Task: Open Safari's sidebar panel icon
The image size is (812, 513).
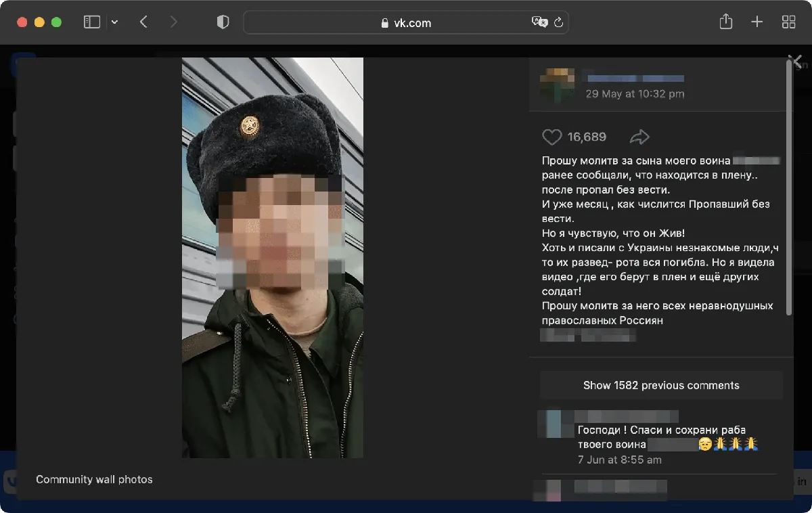Action: point(92,22)
